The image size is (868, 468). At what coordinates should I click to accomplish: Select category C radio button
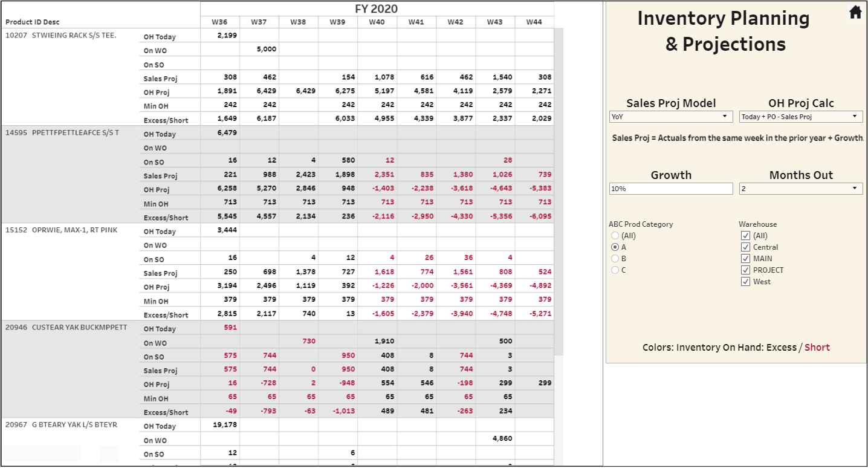[615, 270]
